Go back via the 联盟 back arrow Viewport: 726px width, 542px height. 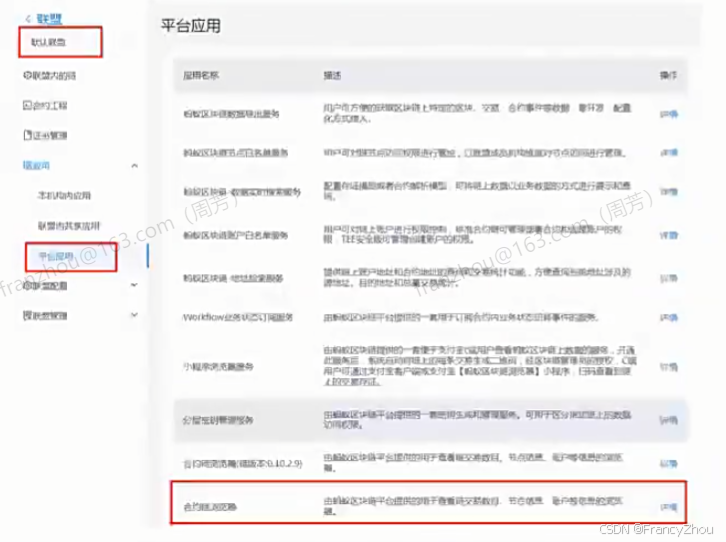pyautogui.click(x=28, y=19)
